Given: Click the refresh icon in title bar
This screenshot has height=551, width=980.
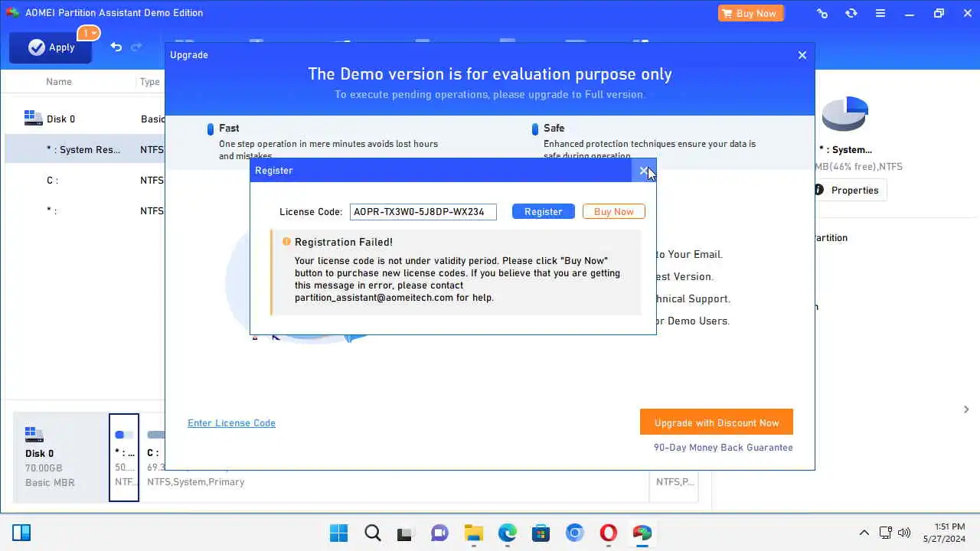Looking at the screenshot, I should pyautogui.click(x=851, y=13).
